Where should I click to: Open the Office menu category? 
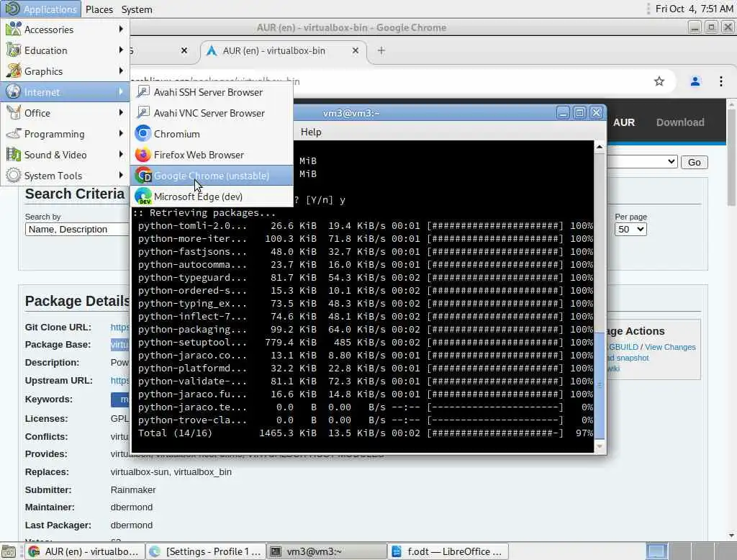(65, 113)
